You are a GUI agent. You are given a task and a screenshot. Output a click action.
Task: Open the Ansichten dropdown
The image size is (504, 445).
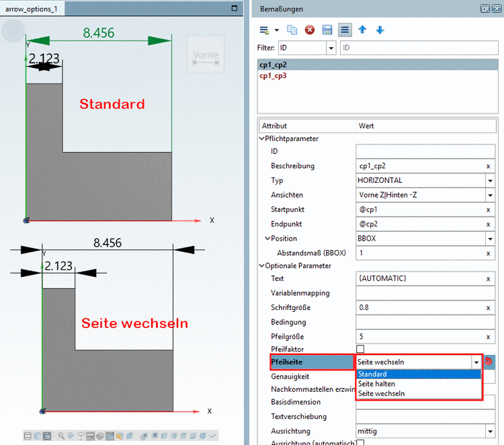click(490, 195)
